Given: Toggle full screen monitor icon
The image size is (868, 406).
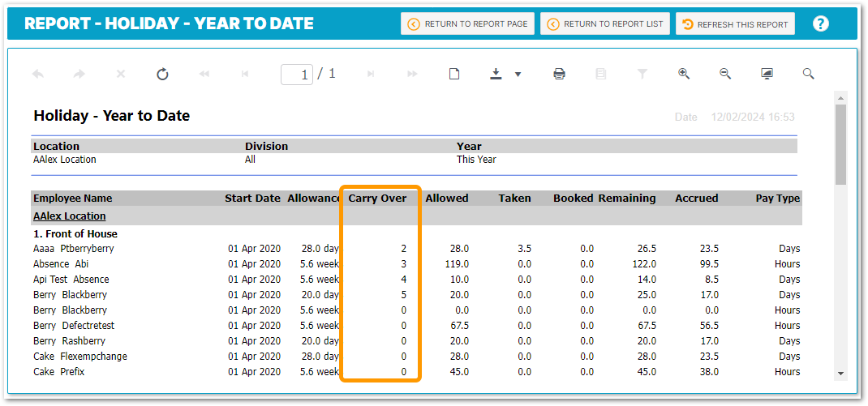Looking at the screenshot, I should [767, 74].
